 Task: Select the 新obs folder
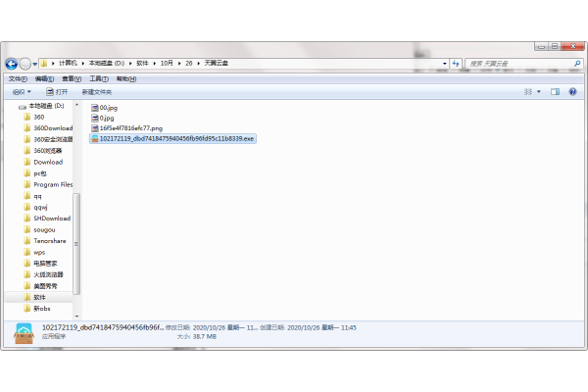(37, 309)
